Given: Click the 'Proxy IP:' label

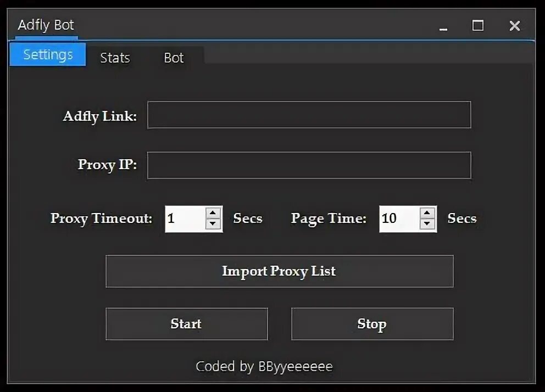Looking at the screenshot, I should click(107, 165).
